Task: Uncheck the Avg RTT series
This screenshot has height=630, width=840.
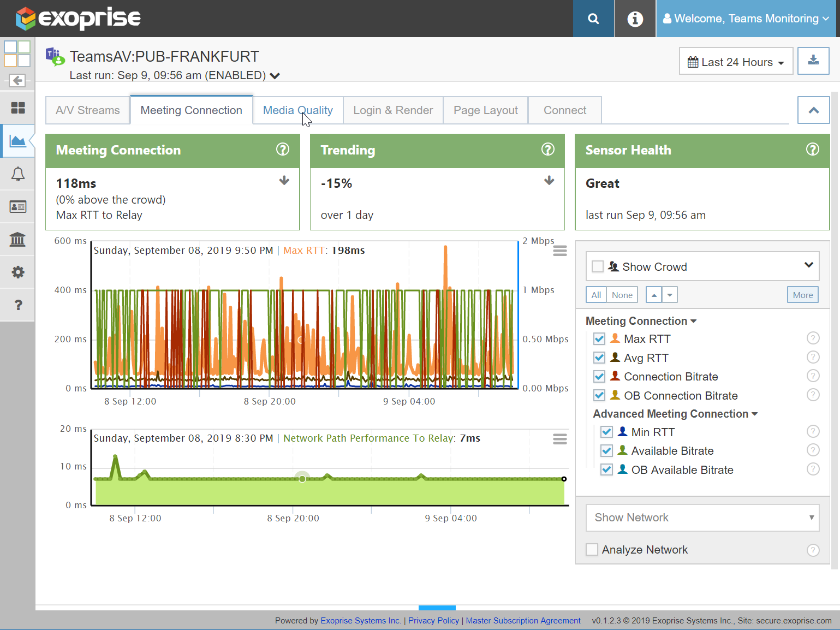Action: tap(599, 358)
